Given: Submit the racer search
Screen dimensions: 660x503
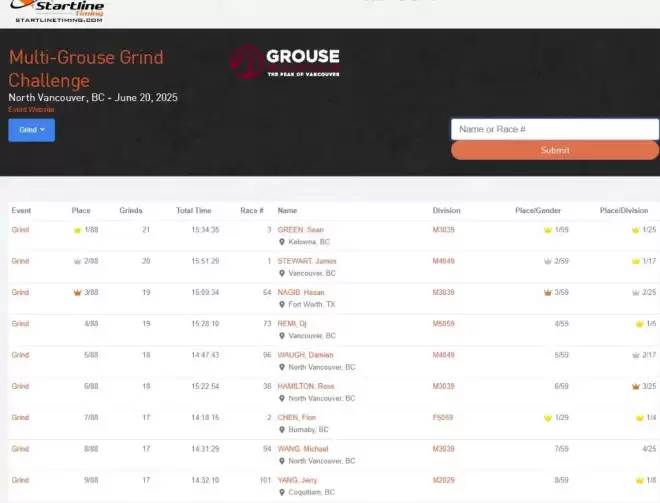Looking at the screenshot, I should coord(555,150).
